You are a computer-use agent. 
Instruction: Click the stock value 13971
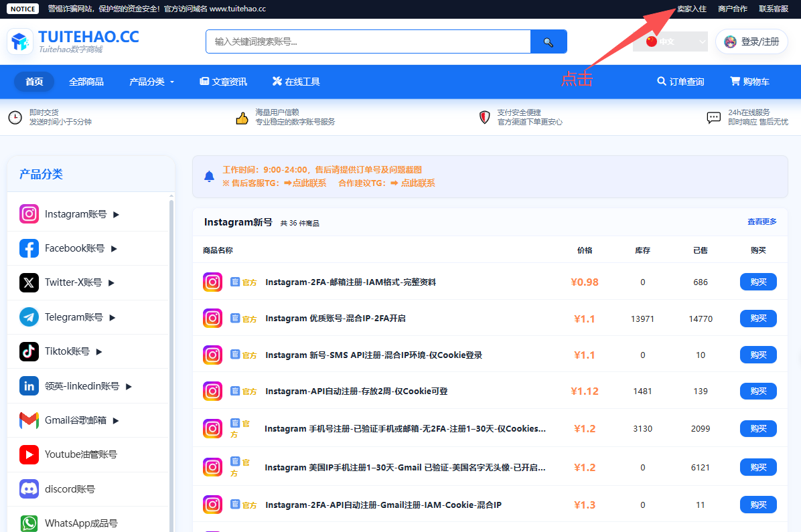click(x=643, y=319)
